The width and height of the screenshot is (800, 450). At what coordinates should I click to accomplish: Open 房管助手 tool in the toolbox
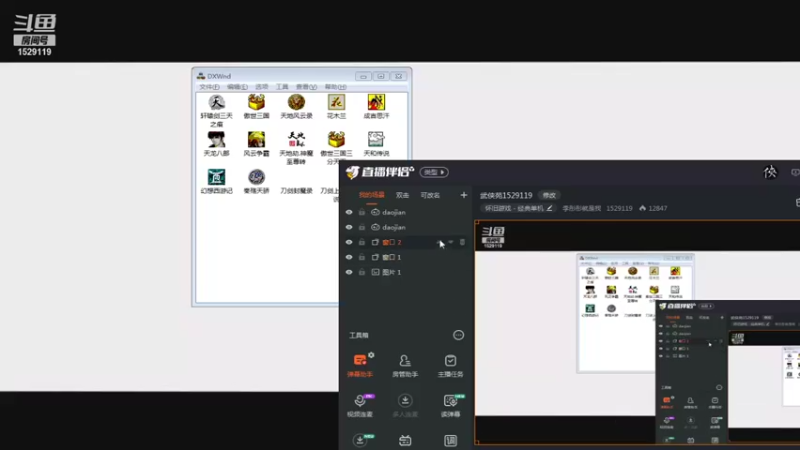tap(405, 365)
